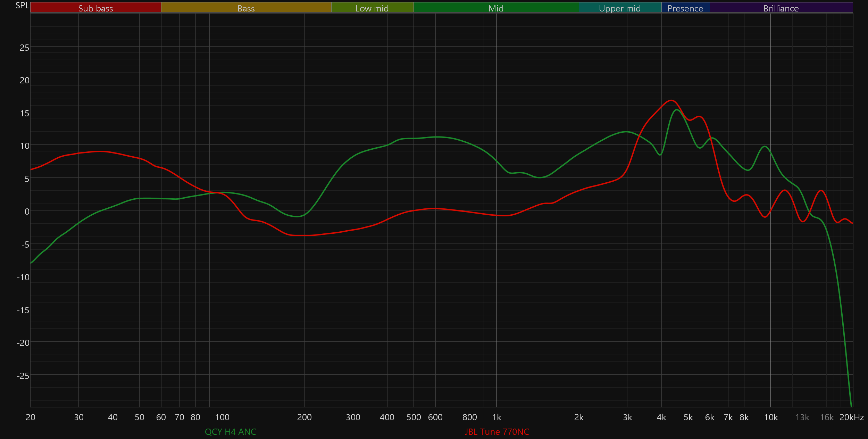The width and height of the screenshot is (868, 439).
Task: Toggle the QCY H4 ANC legend label
Action: pyautogui.click(x=230, y=432)
